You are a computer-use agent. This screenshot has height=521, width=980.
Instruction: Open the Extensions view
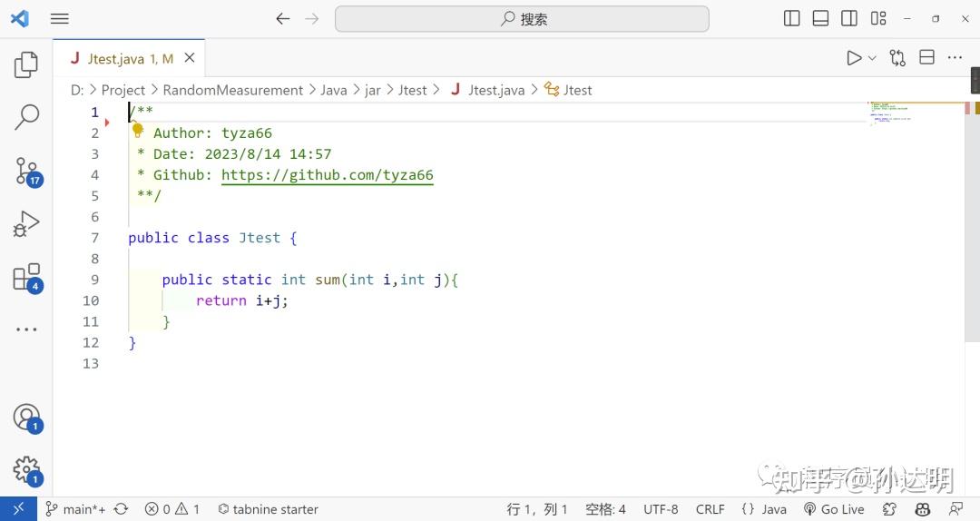[26, 277]
